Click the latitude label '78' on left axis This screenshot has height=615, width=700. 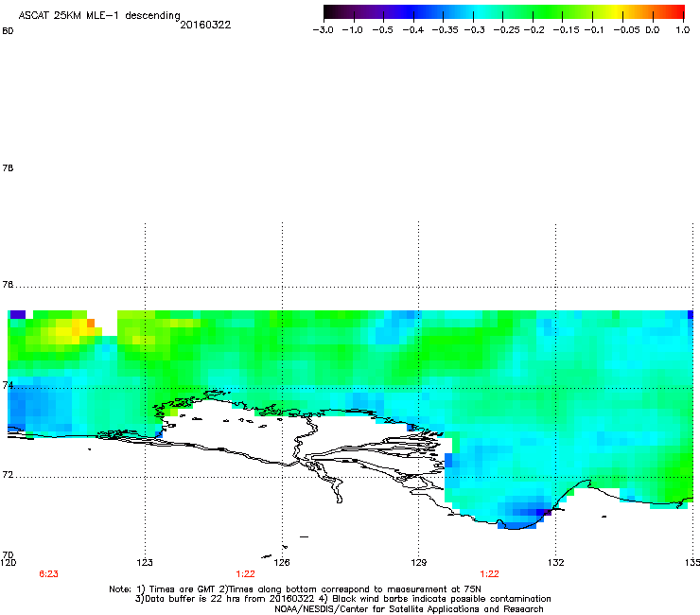tap(8, 168)
